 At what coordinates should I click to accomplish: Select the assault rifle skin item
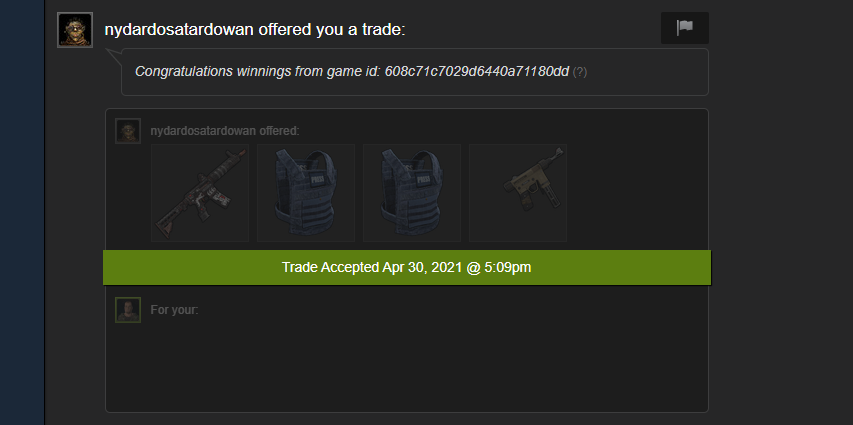tap(200, 193)
